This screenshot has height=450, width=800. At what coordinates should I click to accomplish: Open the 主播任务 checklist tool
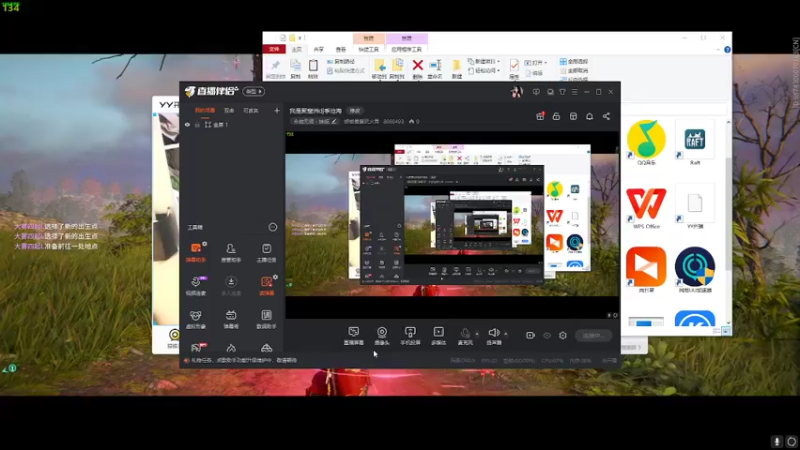pos(266,252)
